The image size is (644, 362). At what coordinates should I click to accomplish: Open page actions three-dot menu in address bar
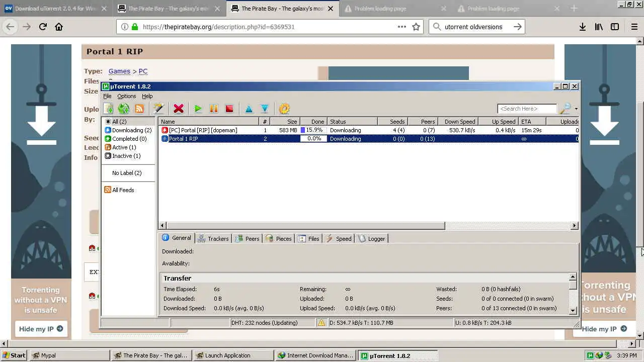(x=401, y=27)
